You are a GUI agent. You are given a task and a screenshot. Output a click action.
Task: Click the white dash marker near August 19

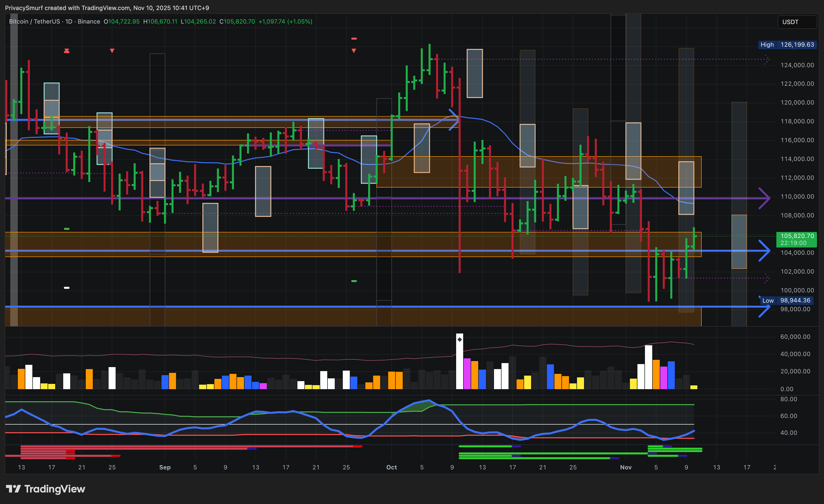coord(66,288)
